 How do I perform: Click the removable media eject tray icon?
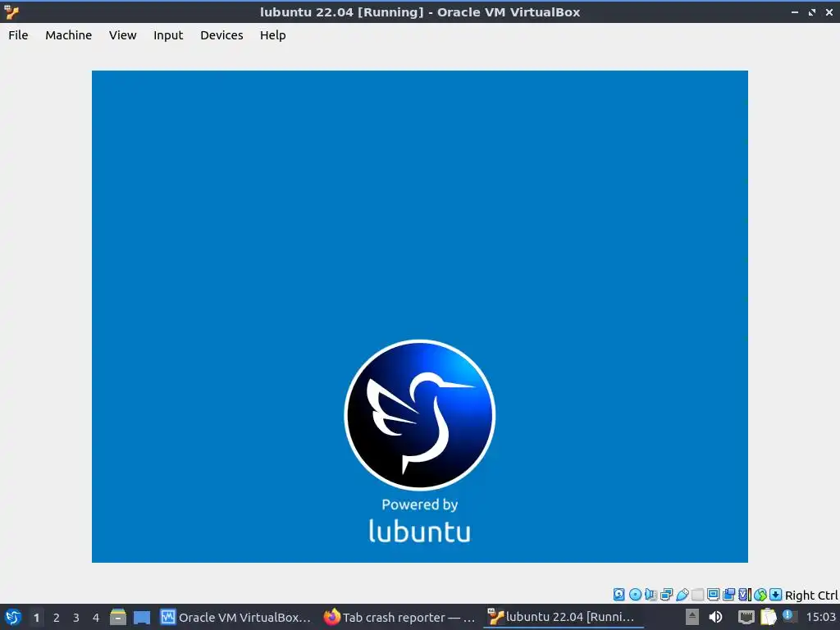(x=692, y=617)
